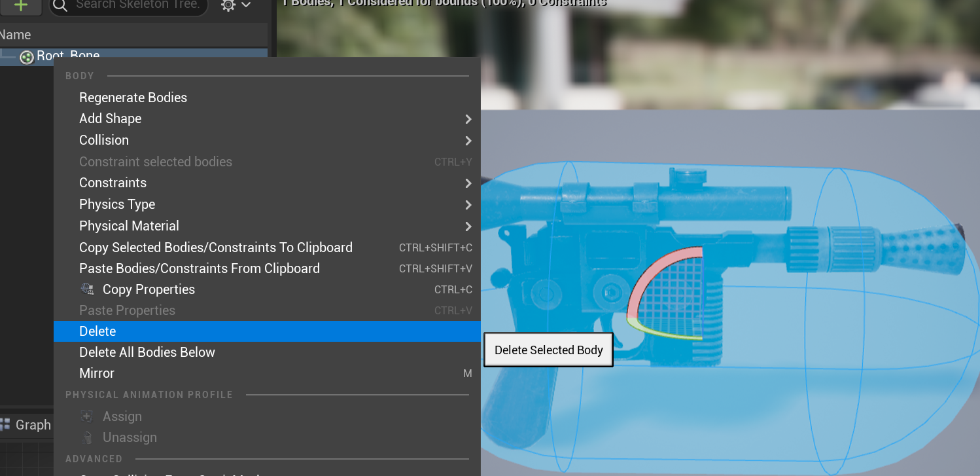Image resolution: width=980 pixels, height=476 pixels.
Task: Choose Regenerate Bodies from the context menu
Action: pyautogui.click(x=267, y=98)
